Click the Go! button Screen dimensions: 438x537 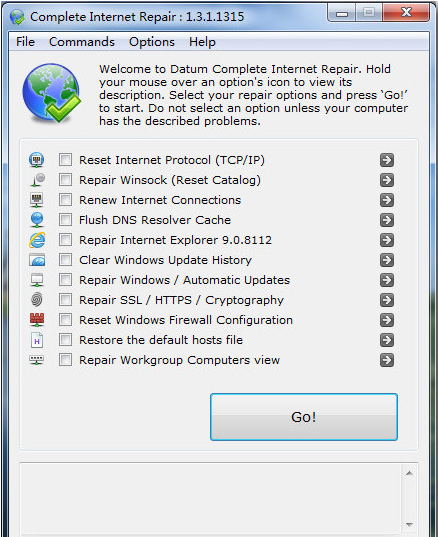pos(304,417)
